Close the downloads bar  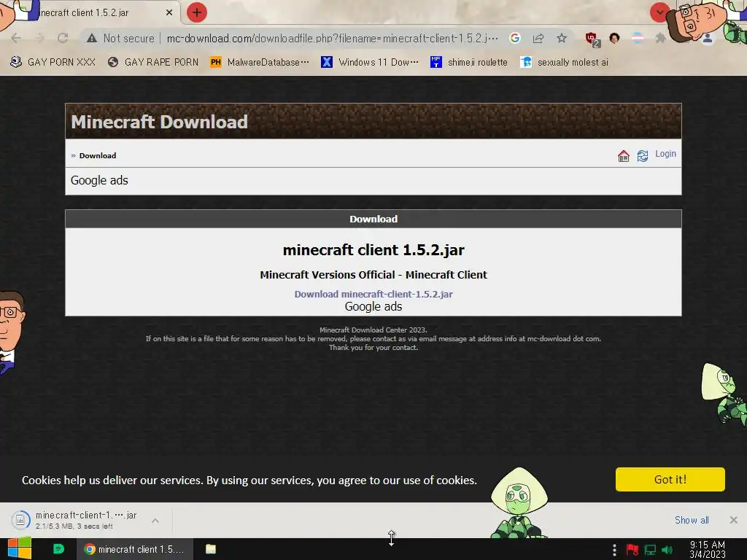(x=734, y=520)
